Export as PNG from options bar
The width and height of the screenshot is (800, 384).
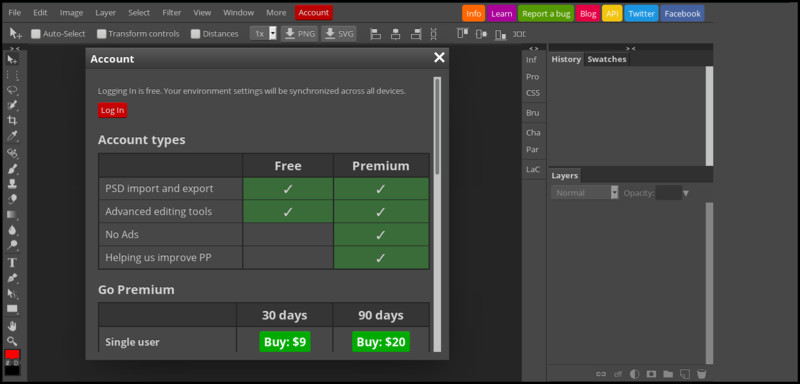(299, 34)
